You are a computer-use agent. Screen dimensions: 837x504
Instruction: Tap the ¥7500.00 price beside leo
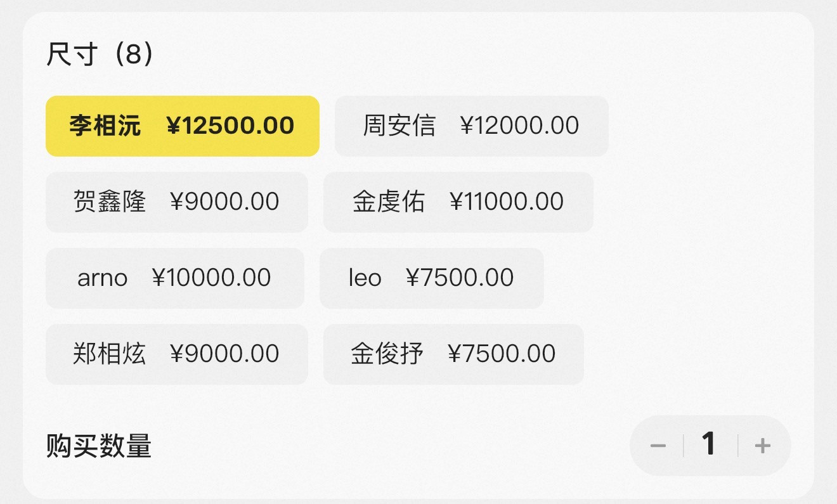click(x=460, y=278)
